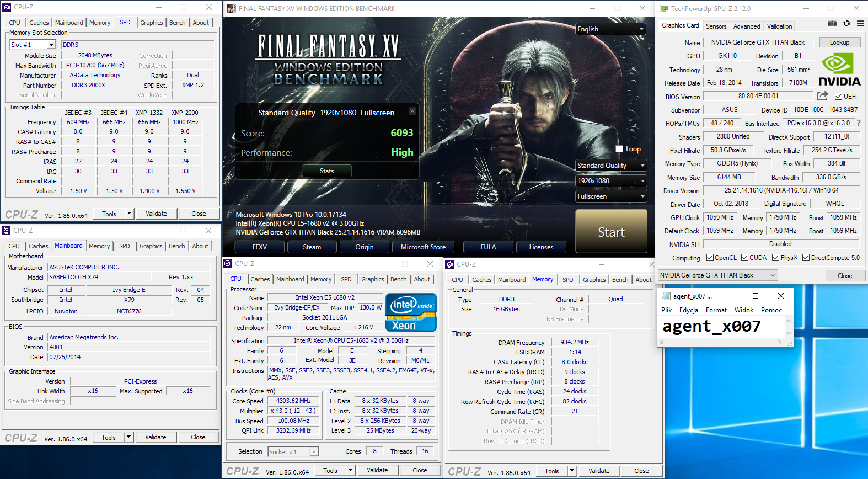Click the Licenses button
Screen dimensions: 868x479
[x=541, y=247]
